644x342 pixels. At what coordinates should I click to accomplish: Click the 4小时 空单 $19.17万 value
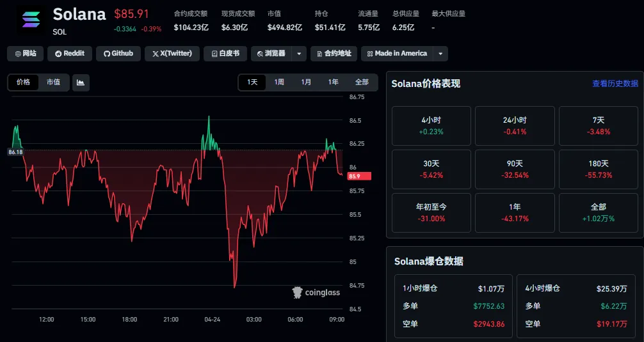pyautogui.click(x=612, y=324)
